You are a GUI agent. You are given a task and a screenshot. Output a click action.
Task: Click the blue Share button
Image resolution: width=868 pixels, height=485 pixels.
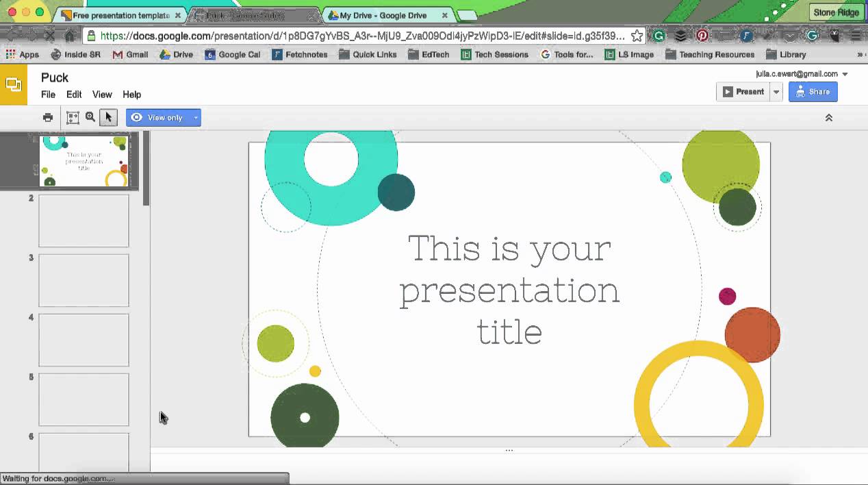(813, 92)
